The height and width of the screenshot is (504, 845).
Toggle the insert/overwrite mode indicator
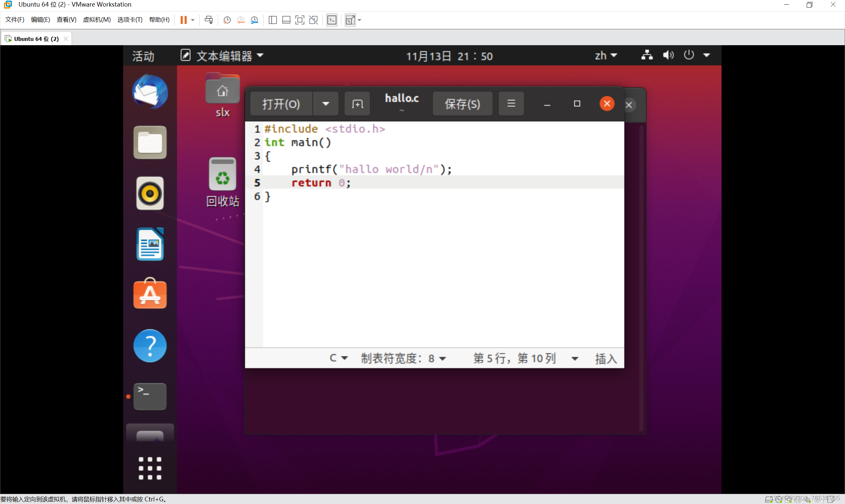(x=605, y=359)
